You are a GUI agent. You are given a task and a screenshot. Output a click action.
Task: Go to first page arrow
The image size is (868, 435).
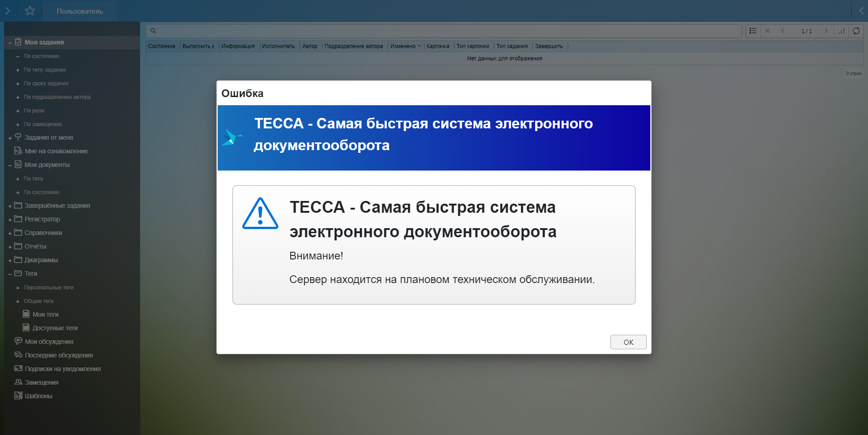point(768,31)
